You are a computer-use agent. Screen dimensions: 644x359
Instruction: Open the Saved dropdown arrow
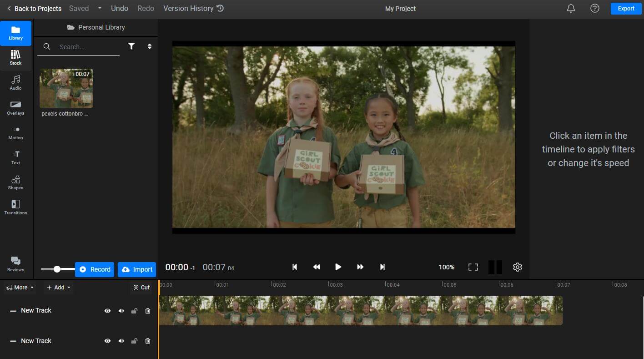coord(100,8)
